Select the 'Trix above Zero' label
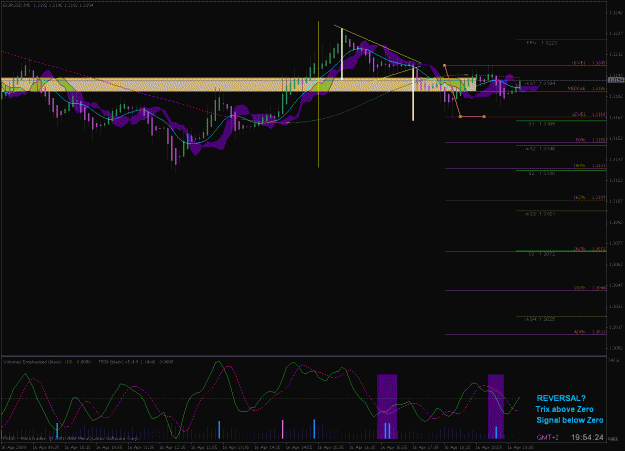Screen dimensions: 625x451 tap(564, 409)
